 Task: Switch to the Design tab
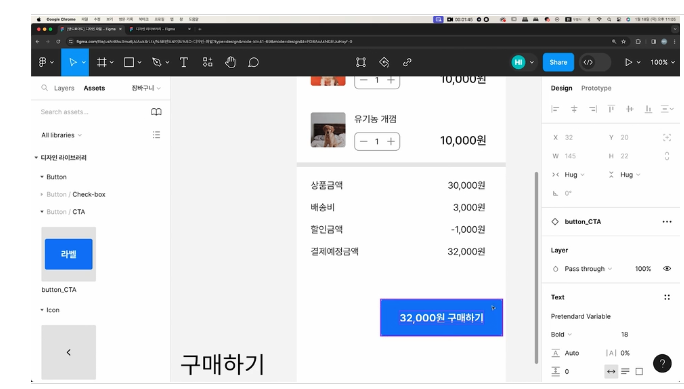pos(561,88)
